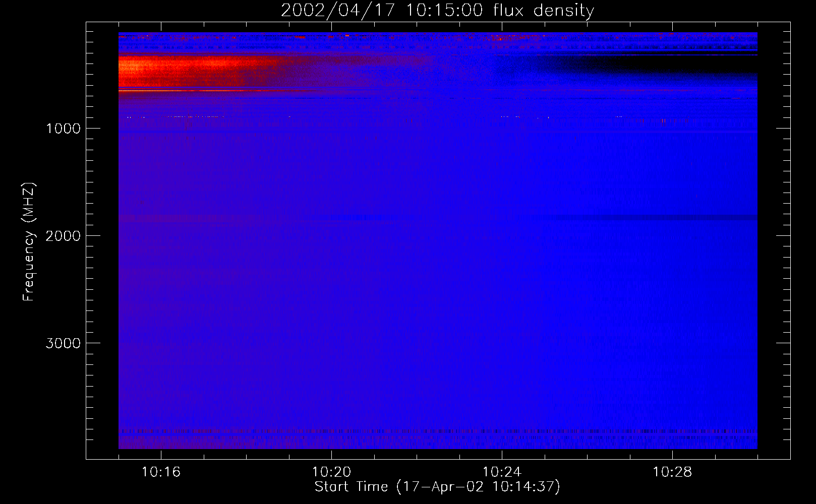This screenshot has width=816, height=504.
Task: Click the '1000' frequency tick label
Action: coord(63,129)
